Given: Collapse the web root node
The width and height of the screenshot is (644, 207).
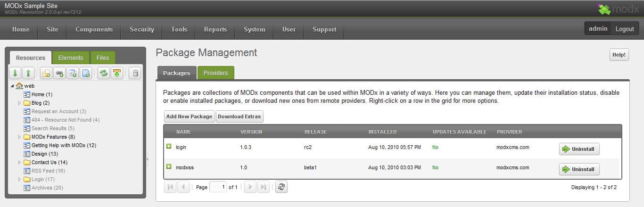Looking at the screenshot, I should pyautogui.click(x=13, y=86).
